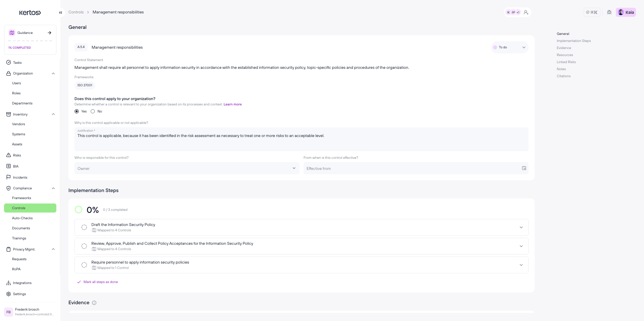
Task: Click the add-user icon in header
Action: click(x=526, y=12)
